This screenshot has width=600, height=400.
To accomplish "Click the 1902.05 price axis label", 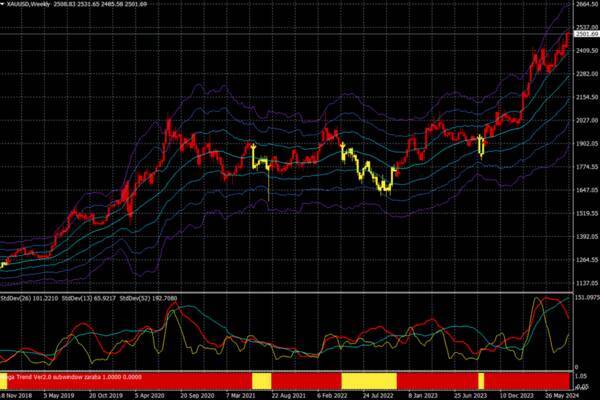I will (585, 143).
